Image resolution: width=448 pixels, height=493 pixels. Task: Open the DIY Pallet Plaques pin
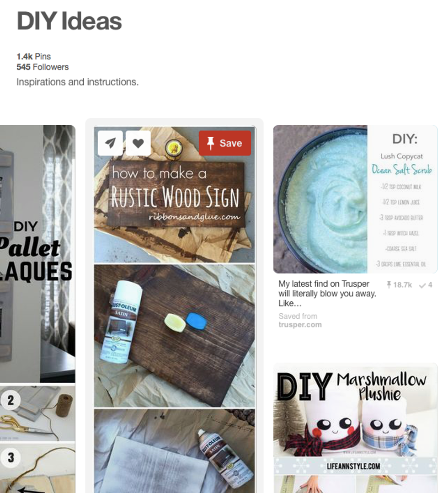tap(37, 254)
